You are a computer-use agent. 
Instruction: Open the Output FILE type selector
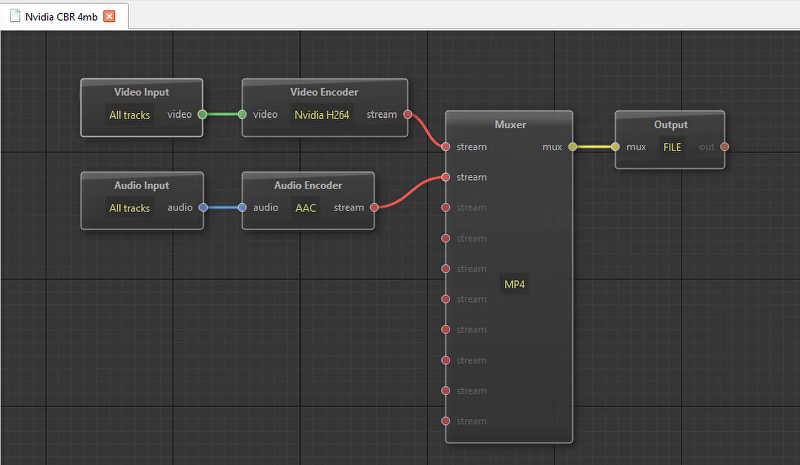pyautogui.click(x=672, y=147)
